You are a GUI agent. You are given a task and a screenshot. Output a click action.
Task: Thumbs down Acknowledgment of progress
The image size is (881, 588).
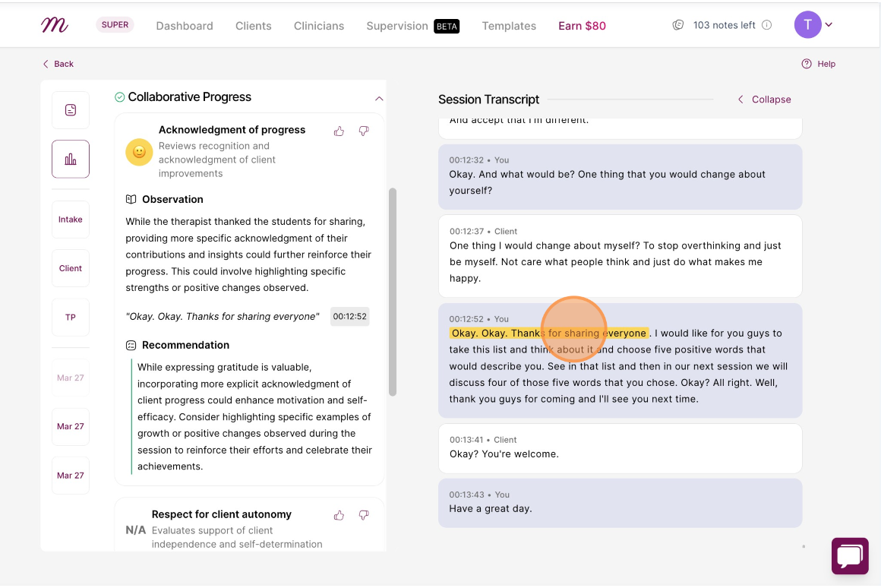(364, 131)
